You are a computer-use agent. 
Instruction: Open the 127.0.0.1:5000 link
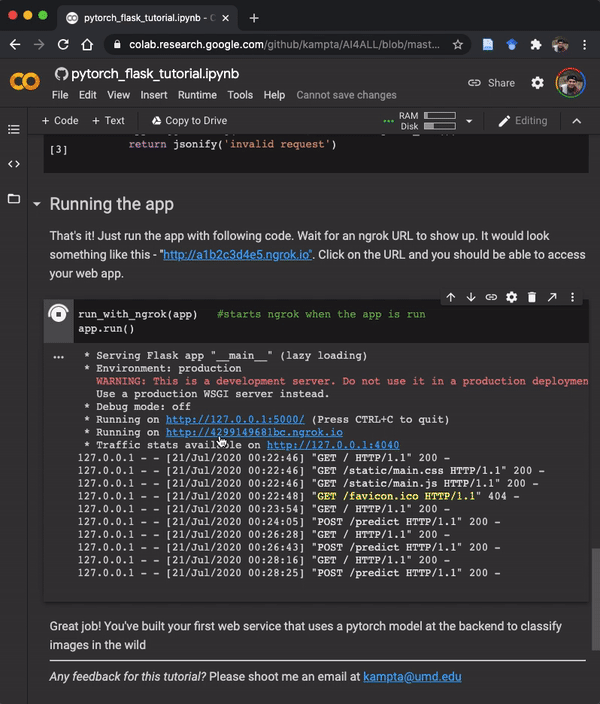coord(235,419)
